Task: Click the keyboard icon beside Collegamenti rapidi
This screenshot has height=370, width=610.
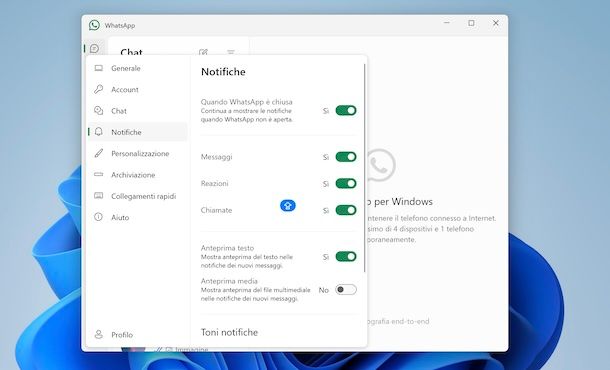Action: pyautogui.click(x=99, y=195)
